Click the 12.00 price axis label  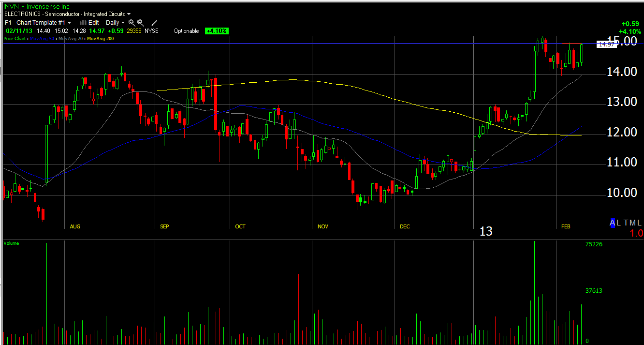click(621, 132)
